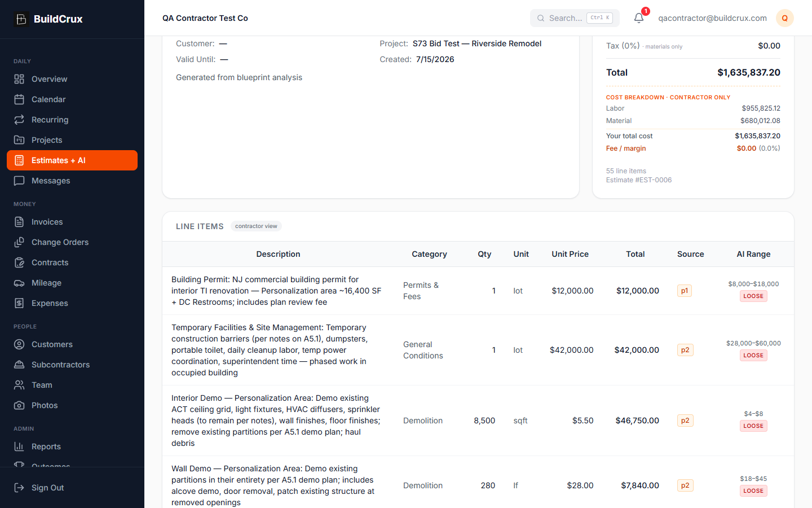Click the Customers person icon

coord(19,344)
